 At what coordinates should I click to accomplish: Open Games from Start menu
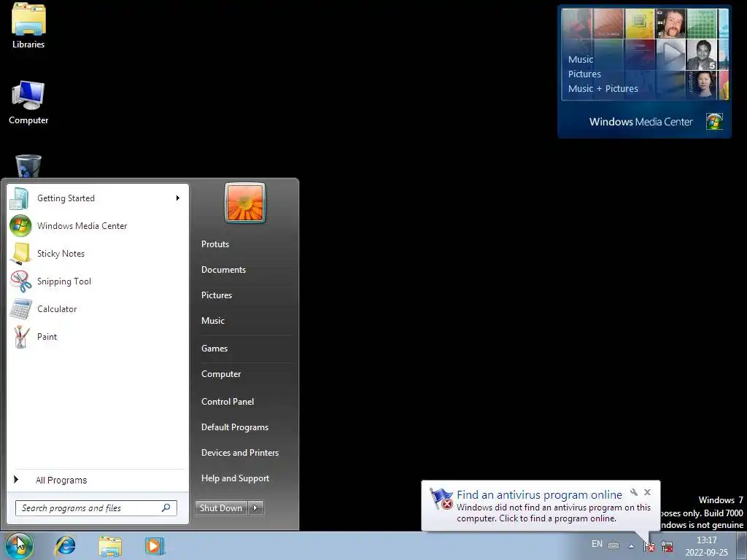coord(214,349)
